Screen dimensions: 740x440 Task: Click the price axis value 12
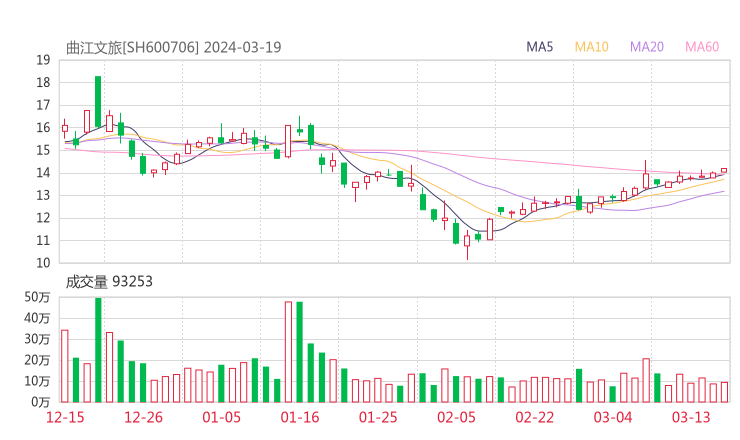(x=43, y=218)
